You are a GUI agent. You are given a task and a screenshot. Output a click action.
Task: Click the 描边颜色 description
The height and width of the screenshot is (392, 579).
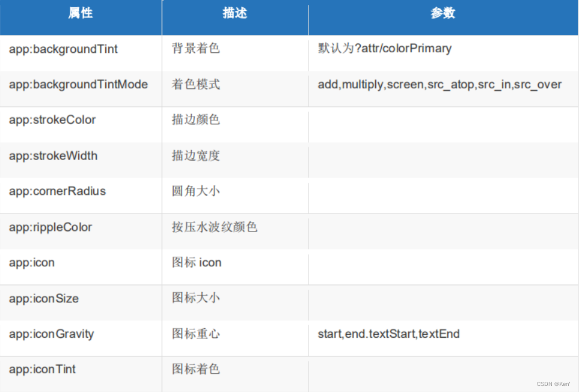[x=196, y=120]
